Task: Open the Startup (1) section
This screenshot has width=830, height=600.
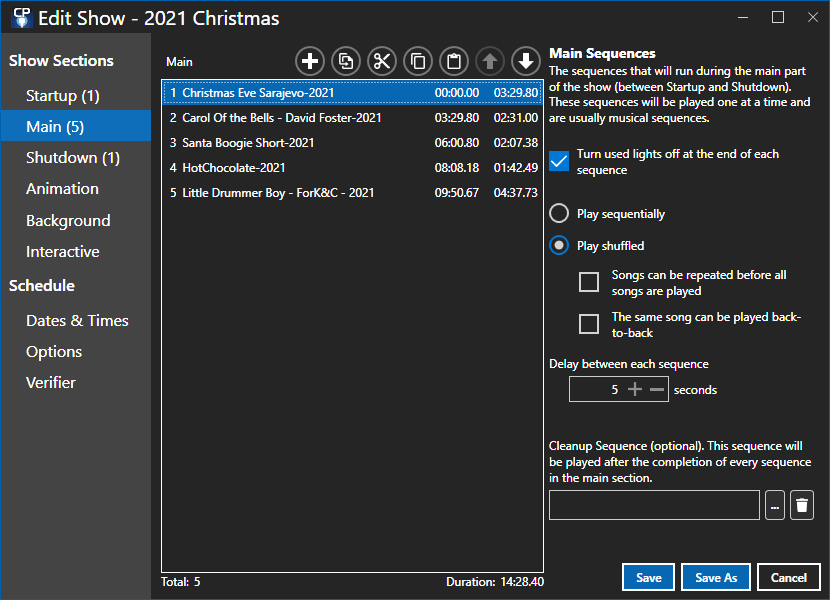Action: pos(76,96)
